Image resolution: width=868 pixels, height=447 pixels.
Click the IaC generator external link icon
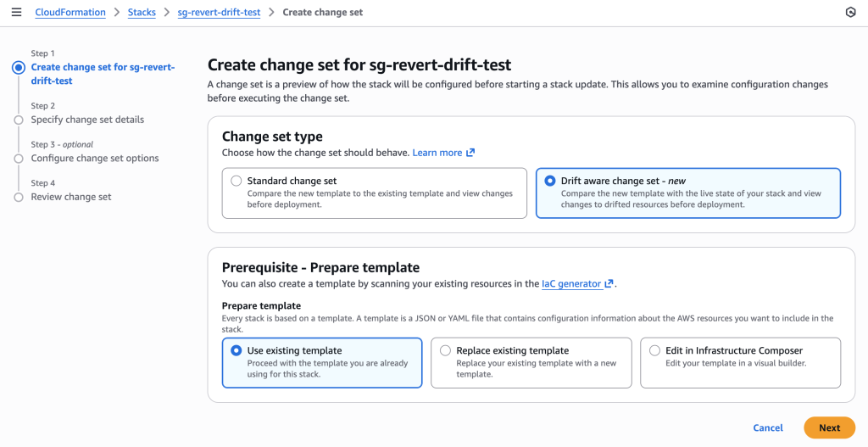(x=609, y=284)
